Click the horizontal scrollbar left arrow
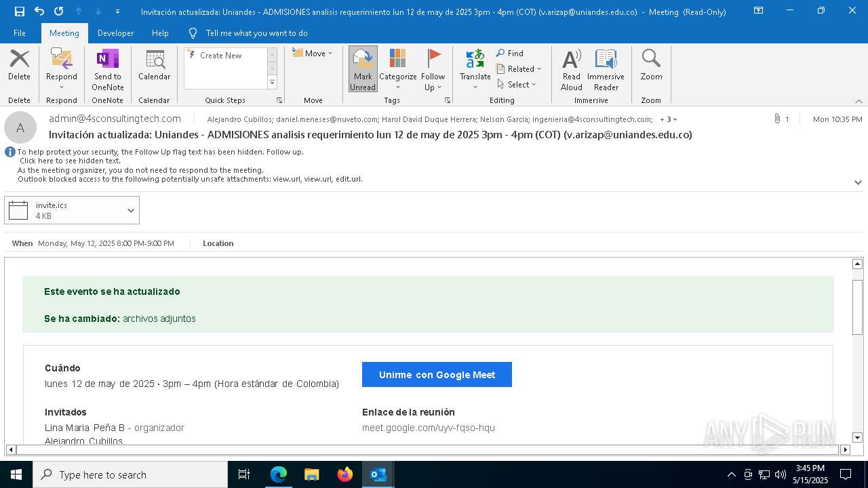The height and width of the screenshot is (488, 868). coord(11,449)
